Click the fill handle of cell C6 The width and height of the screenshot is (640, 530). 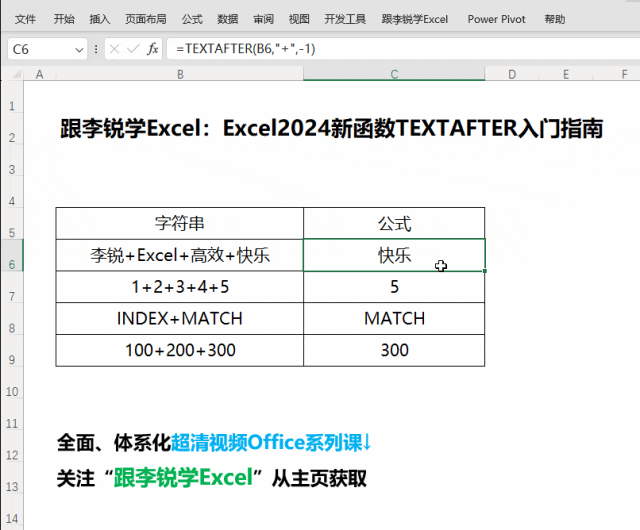tap(484, 271)
